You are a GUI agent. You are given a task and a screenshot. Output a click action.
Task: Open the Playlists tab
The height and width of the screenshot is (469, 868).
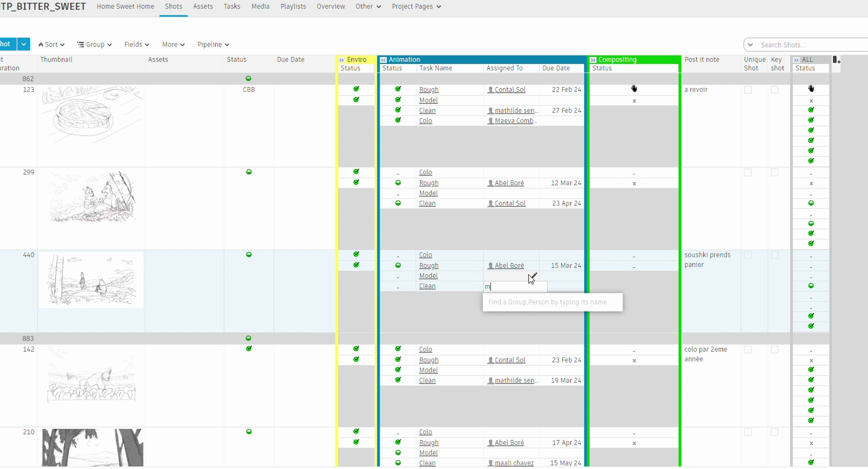pos(293,6)
